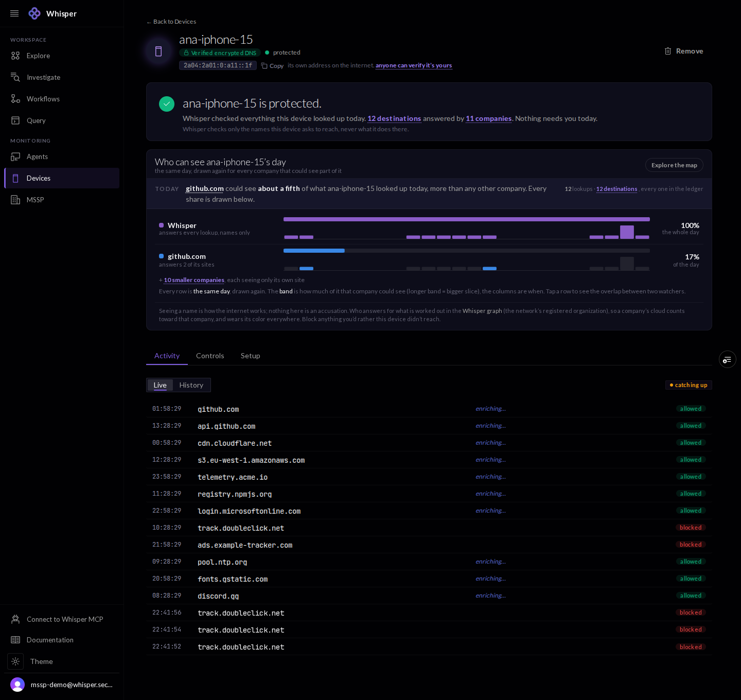Switch to the Setup tab
Viewport: 741px width, 700px height.
(x=251, y=356)
